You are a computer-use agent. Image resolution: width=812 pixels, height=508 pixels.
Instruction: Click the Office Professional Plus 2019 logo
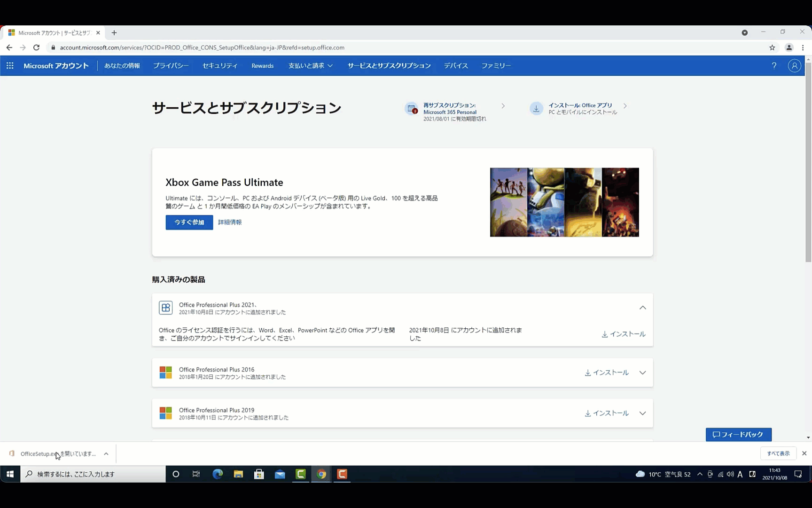click(165, 413)
